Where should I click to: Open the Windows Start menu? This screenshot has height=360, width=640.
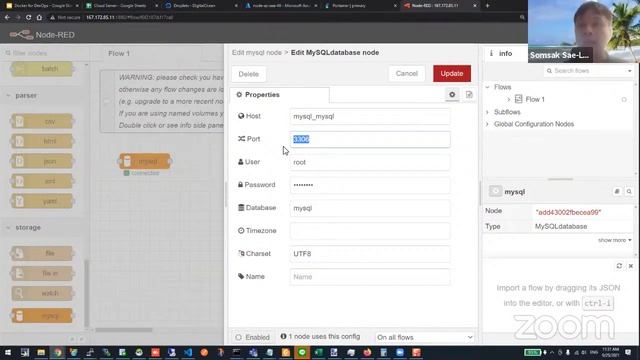(7, 352)
